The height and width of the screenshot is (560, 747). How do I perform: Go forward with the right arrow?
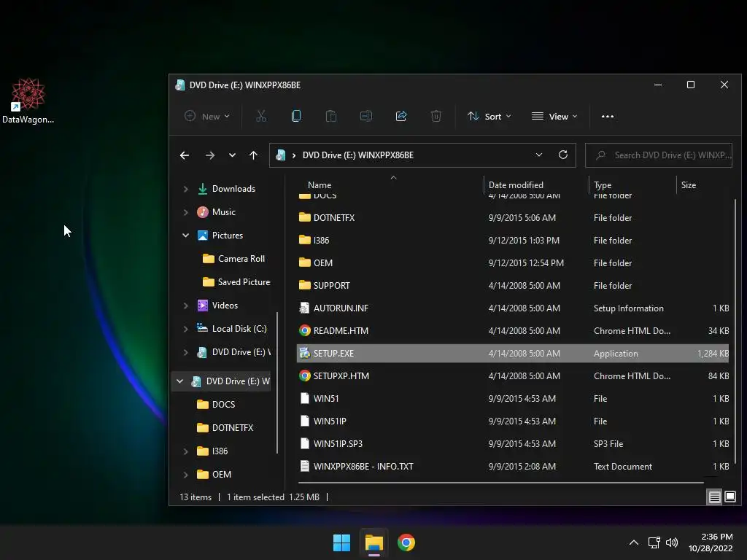click(209, 155)
